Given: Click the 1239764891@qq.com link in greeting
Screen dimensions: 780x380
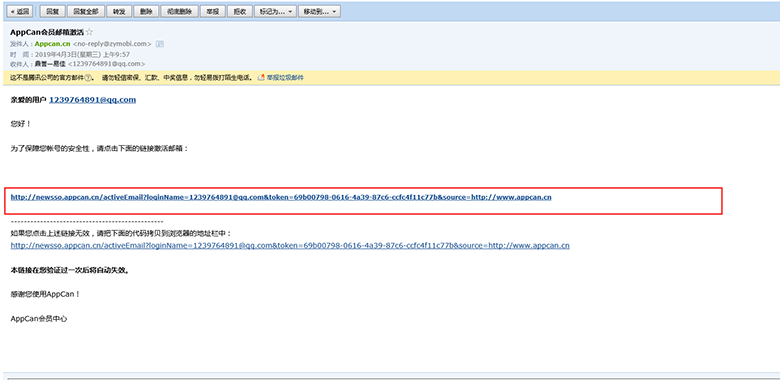Looking at the screenshot, I should tap(93, 99).
